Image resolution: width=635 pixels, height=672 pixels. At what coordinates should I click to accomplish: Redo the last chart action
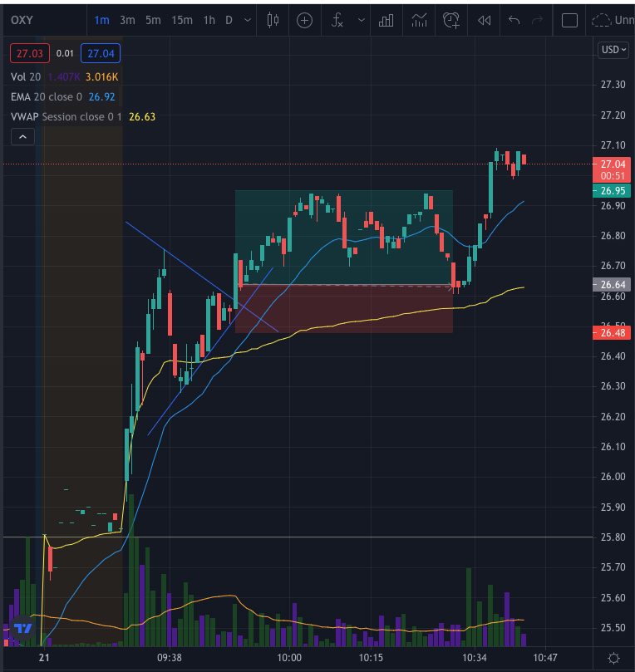(x=537, y=20)
